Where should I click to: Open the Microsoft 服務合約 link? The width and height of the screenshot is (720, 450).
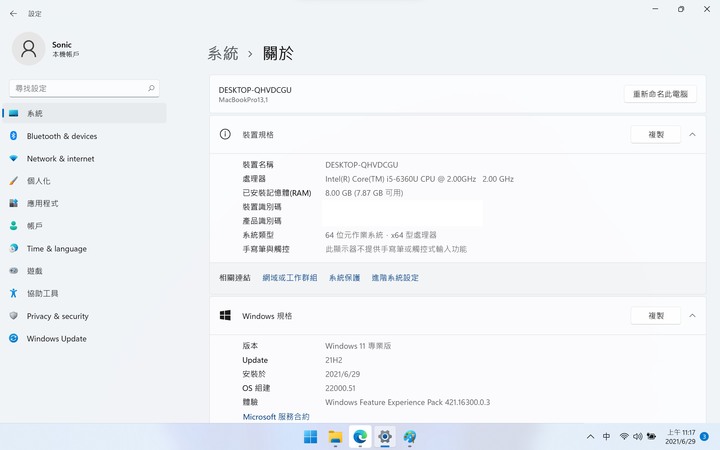[x=276, y=416]
